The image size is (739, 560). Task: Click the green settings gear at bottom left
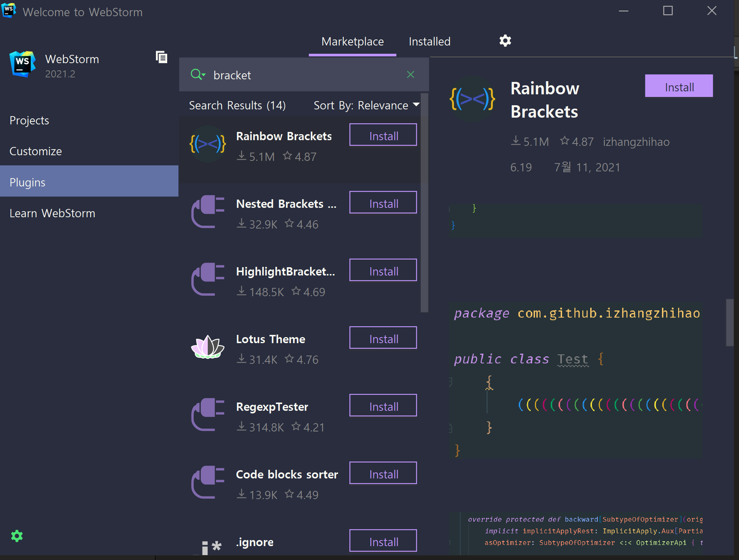click(x=17, y=536)
